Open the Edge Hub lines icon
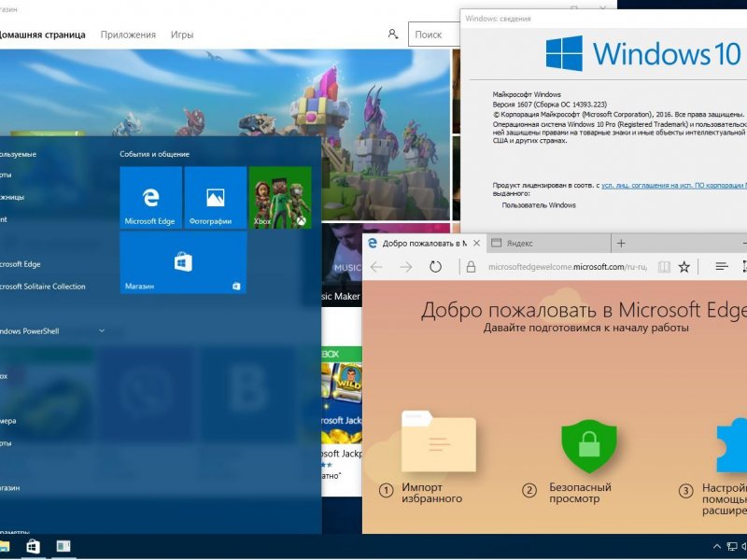The width and height of the screenshot is (747, 560). pyautogui.click(x=722, y=267)
